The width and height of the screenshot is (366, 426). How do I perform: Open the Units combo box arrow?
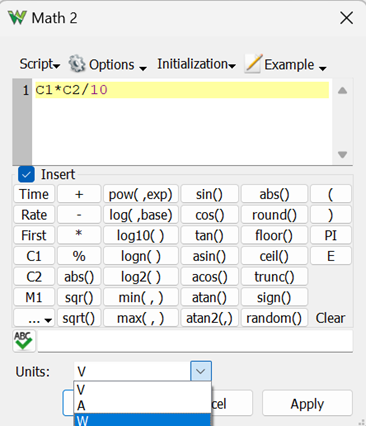201,371
